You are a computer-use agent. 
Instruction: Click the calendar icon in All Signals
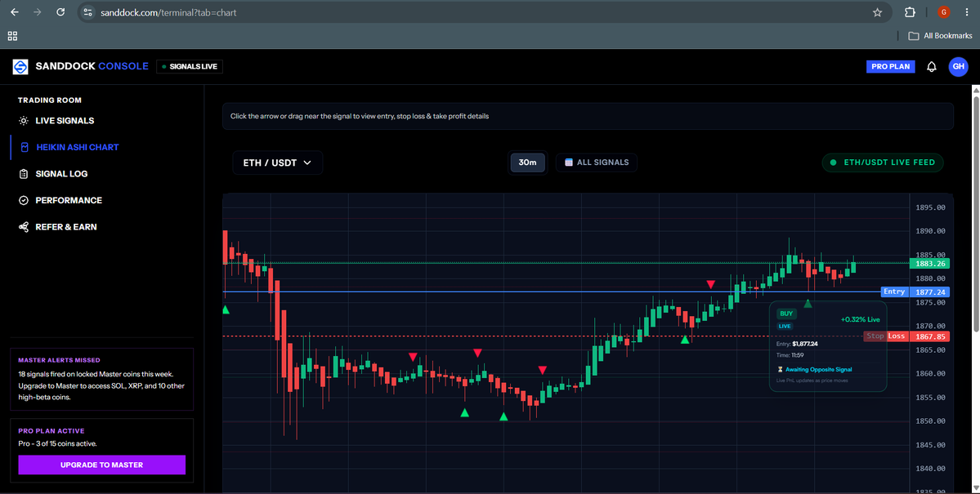(569, 162)
